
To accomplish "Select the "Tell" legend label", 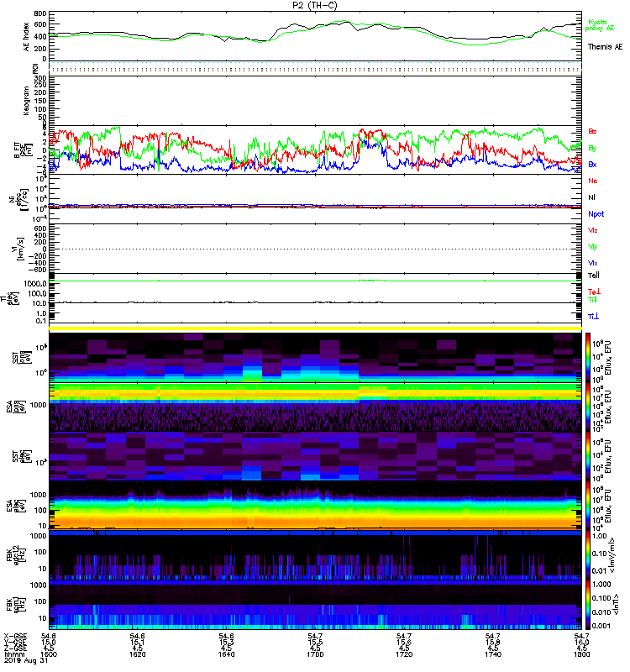I will tap(594, 276).
